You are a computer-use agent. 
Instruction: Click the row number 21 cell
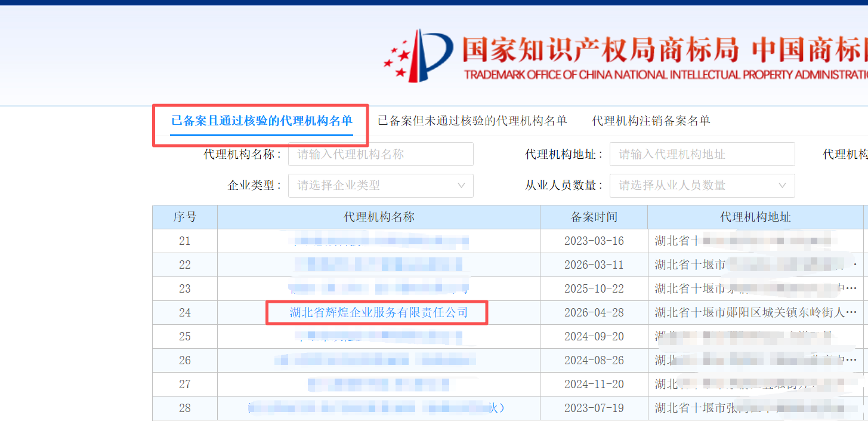[x=185, y=241]
